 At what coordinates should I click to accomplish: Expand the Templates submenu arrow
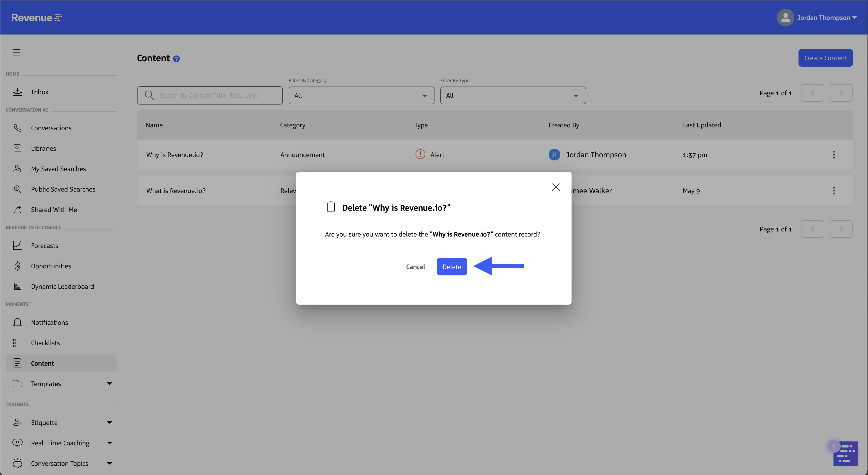(110, 383)
